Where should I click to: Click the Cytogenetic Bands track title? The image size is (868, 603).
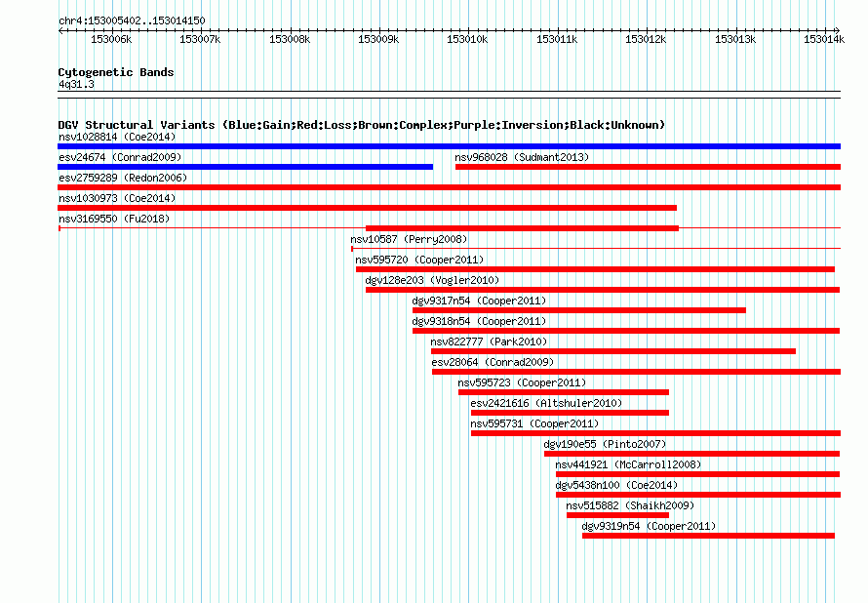coord(116,72)
